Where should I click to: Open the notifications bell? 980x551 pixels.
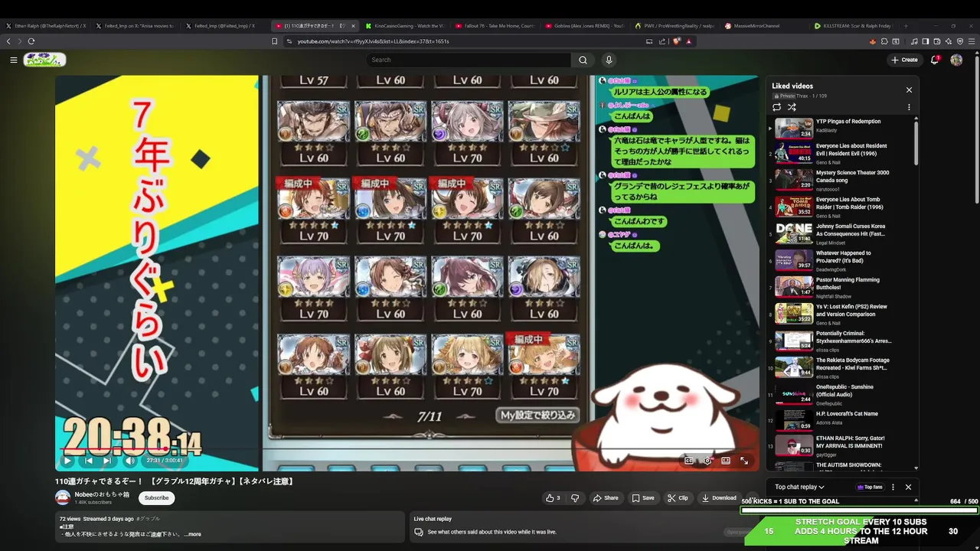[935, 60]
